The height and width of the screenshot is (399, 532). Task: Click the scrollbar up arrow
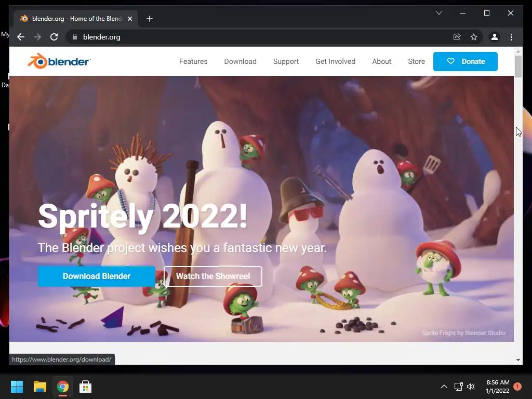(518, 51)
